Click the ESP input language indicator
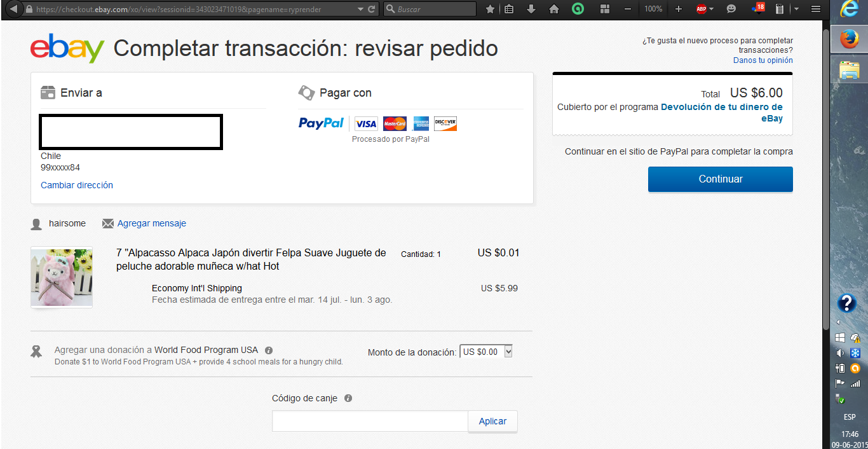 (x=850, y=417)
